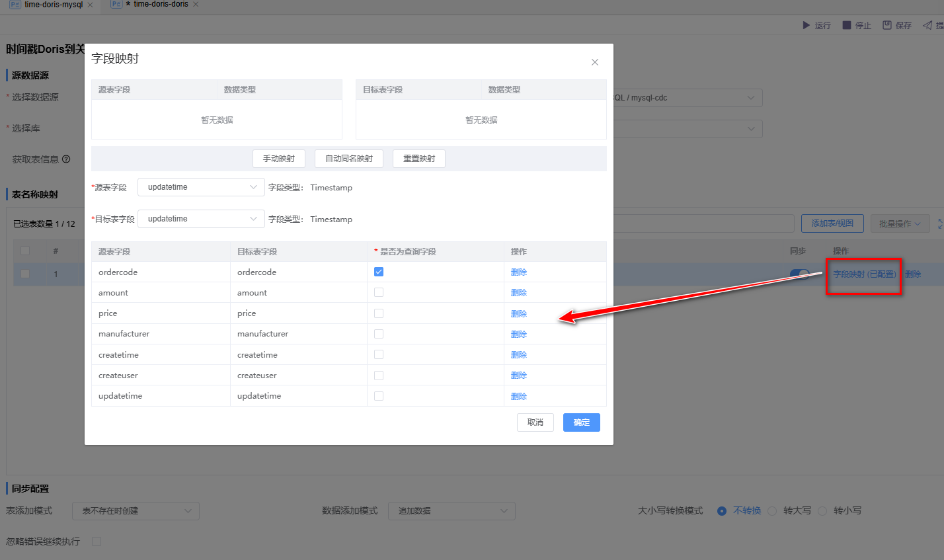944x560 pixels.
Task: Click the blue 确定 confirm button
Action: [581, 422]
